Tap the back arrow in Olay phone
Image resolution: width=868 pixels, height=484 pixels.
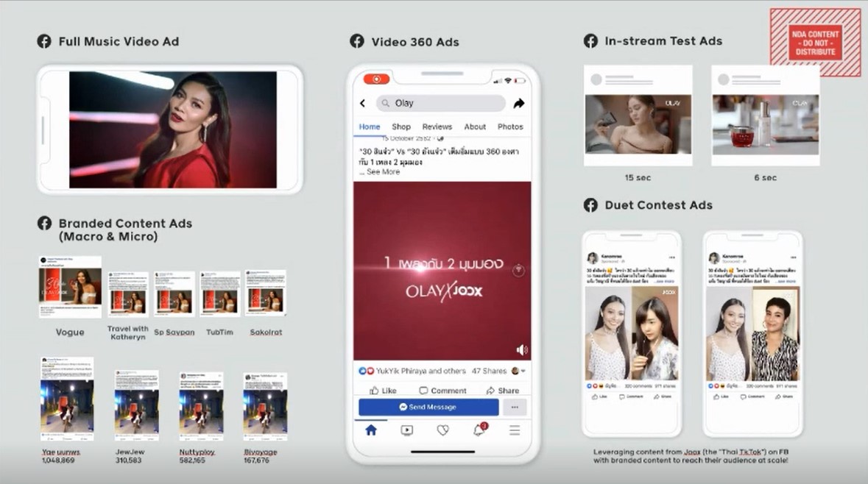pyautogui.click(x=363, y=103)
